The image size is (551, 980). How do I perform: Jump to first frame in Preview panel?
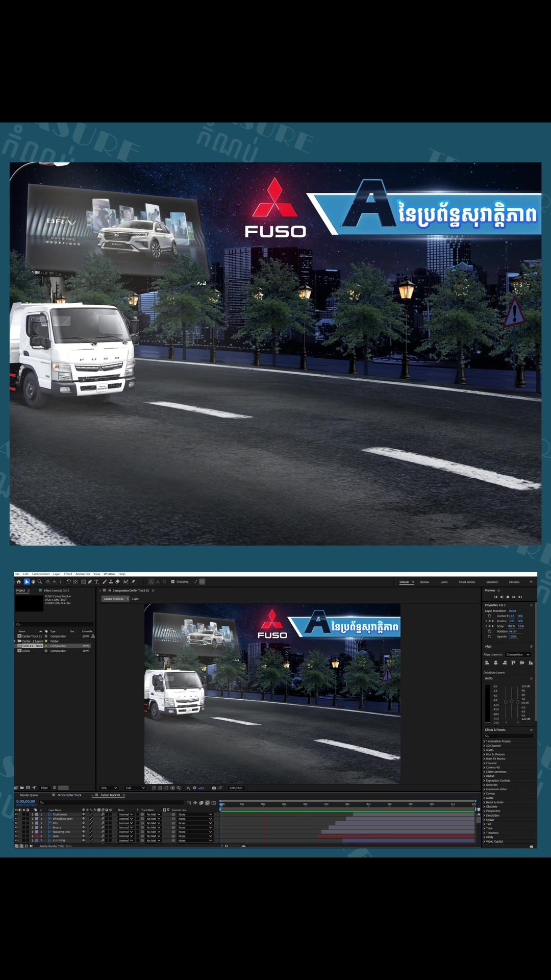(x=495, y=597)
